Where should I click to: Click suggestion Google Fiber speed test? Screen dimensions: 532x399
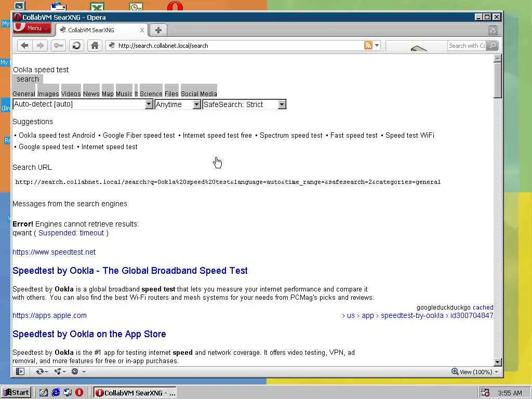pyautogui.click(x=139, y=136)
